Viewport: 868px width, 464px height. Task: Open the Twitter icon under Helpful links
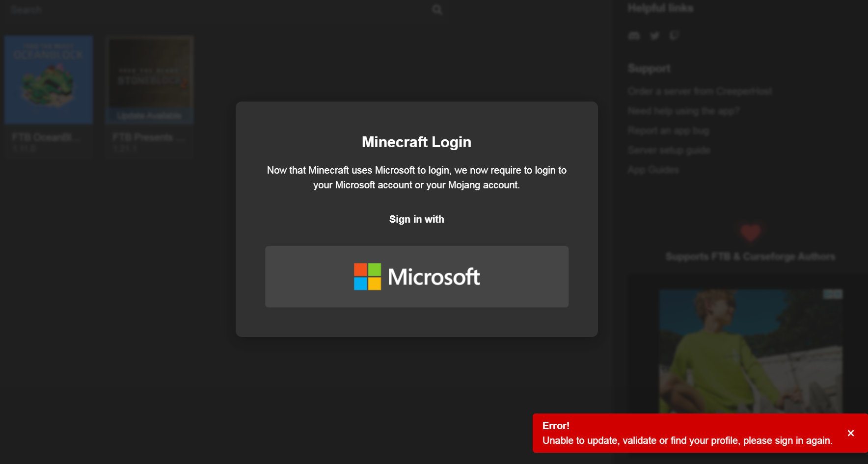(654, 35)
